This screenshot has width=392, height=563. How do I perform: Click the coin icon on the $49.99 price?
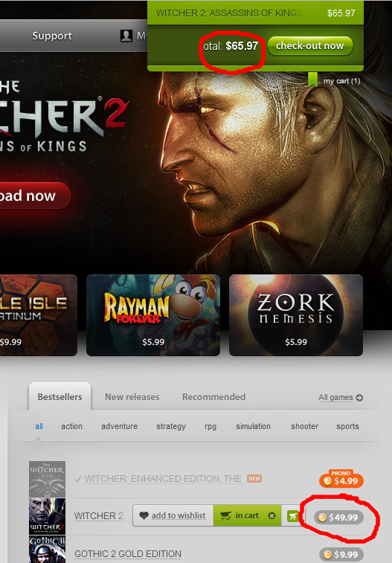click(x=322, y=518)
